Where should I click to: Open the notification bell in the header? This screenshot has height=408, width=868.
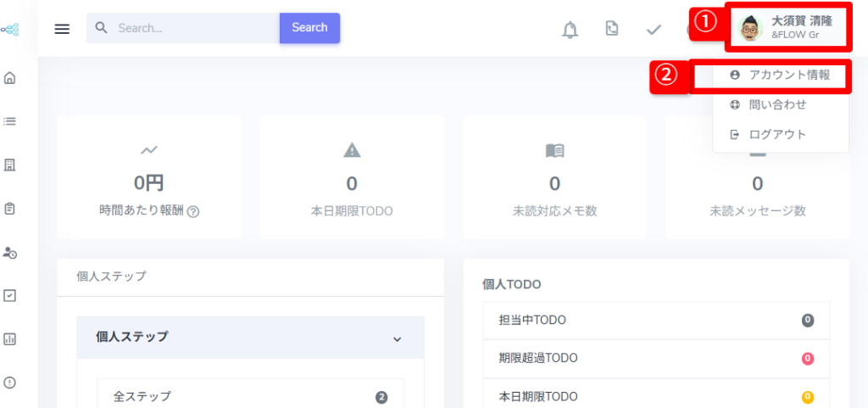coord(570,30)
